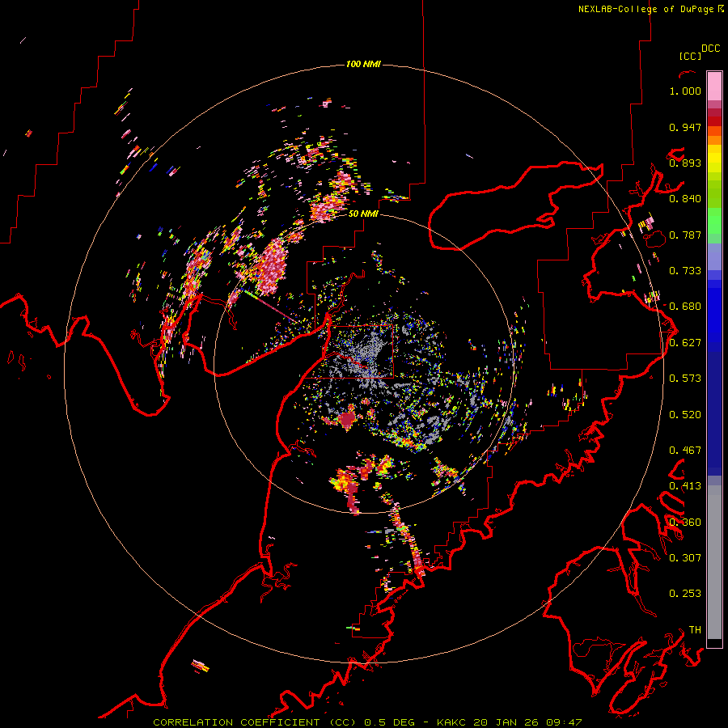This screenshot has height=728, width=728.
Task: Select the 100 NMI range ring label
Action: [363, 64]
